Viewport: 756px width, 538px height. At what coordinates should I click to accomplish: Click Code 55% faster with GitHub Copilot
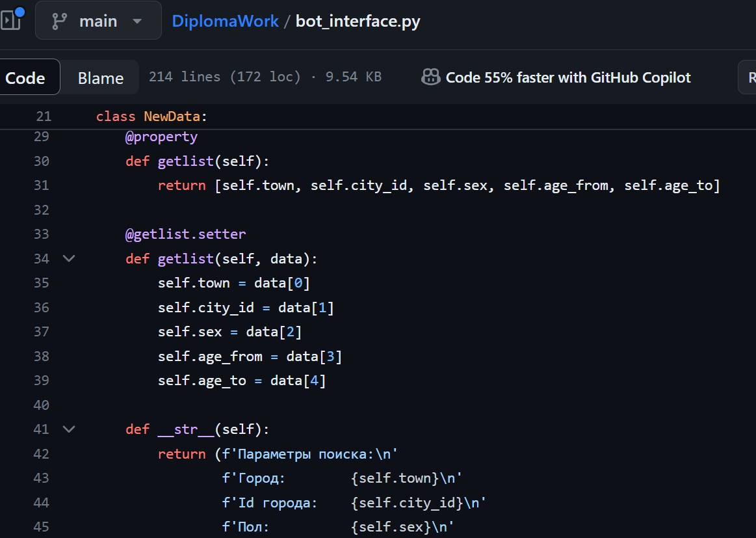(x=567, y=77)
